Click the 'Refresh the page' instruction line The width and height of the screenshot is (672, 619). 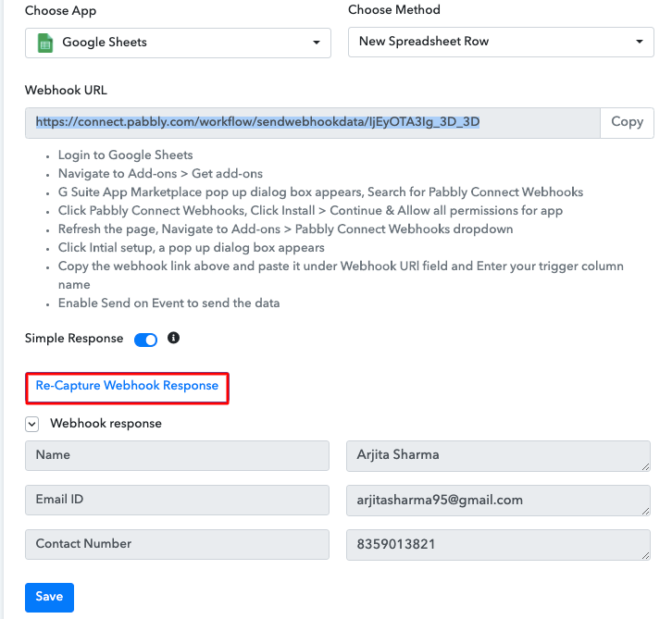pos(285,229)
